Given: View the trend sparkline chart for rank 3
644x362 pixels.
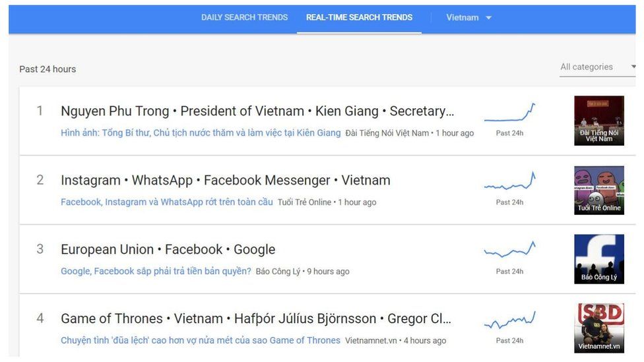Looking at the screenshot, I should pos(509,251).
